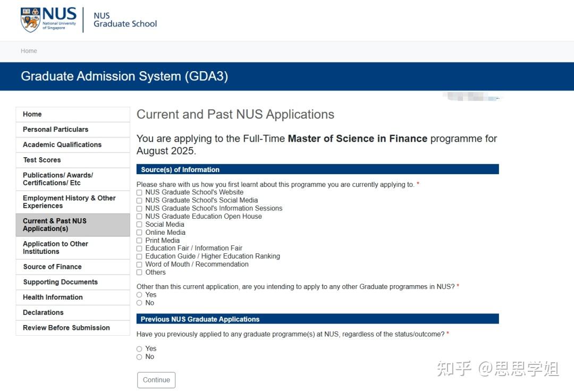Viewport: 574px width, 392px height.
Task: Check the Social Media information source
Action: click(x=139, y=224)
